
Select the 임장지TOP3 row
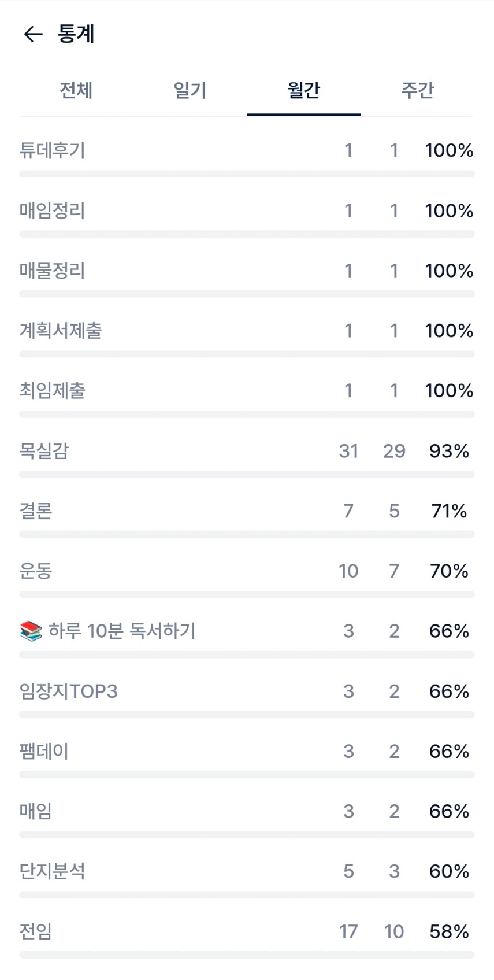[69, 691]
